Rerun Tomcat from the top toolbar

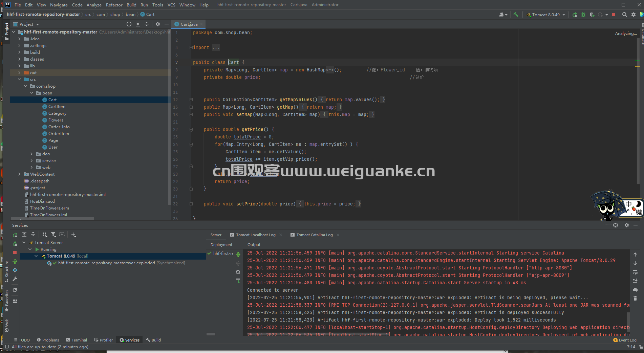click(x=575, y=15)
